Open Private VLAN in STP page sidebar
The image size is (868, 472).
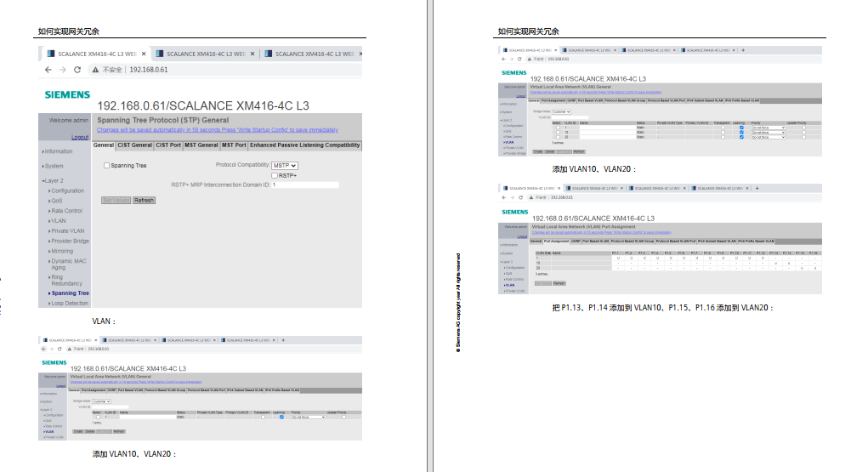click(67, 231)
